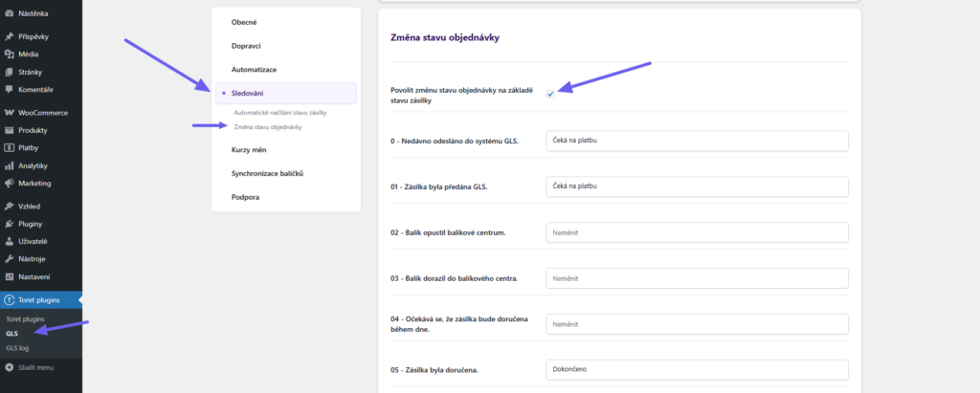Click the Toret plugins logo icon
Viewport: 980px width, 393px height.
(9, 300)
